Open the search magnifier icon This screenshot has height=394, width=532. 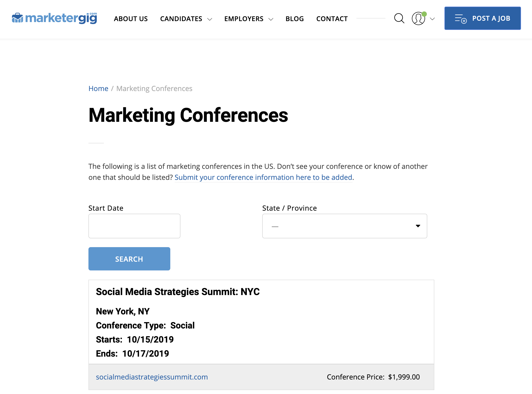pyautogui.click(x=399, y=18)
